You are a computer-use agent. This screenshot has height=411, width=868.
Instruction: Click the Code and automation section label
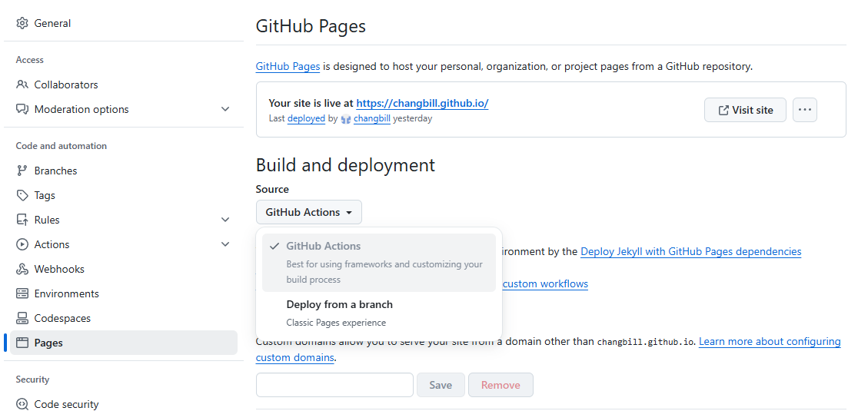pyautogui.click(x=62, y=146)
